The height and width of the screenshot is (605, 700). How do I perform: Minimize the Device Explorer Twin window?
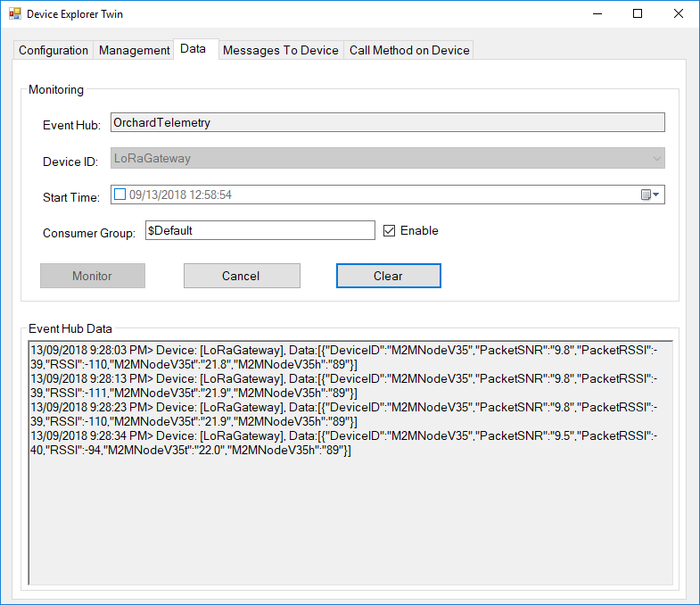click(x=596, y=14)
